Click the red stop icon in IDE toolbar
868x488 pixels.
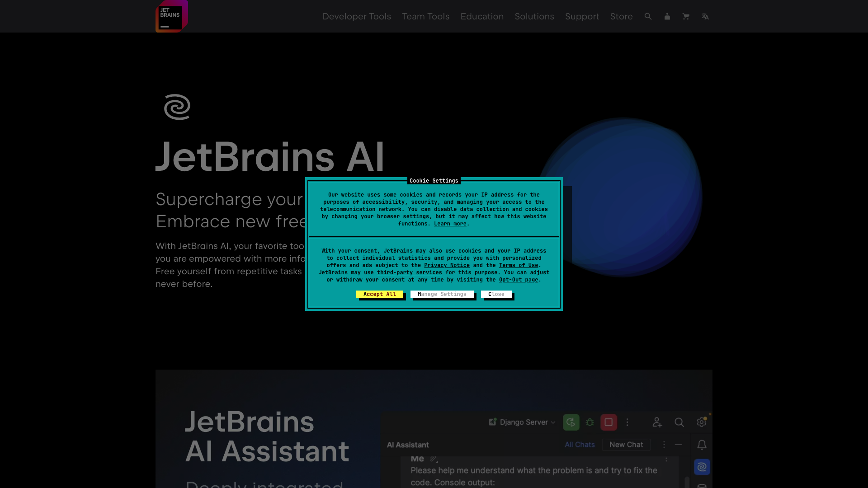tap(609, 422)
